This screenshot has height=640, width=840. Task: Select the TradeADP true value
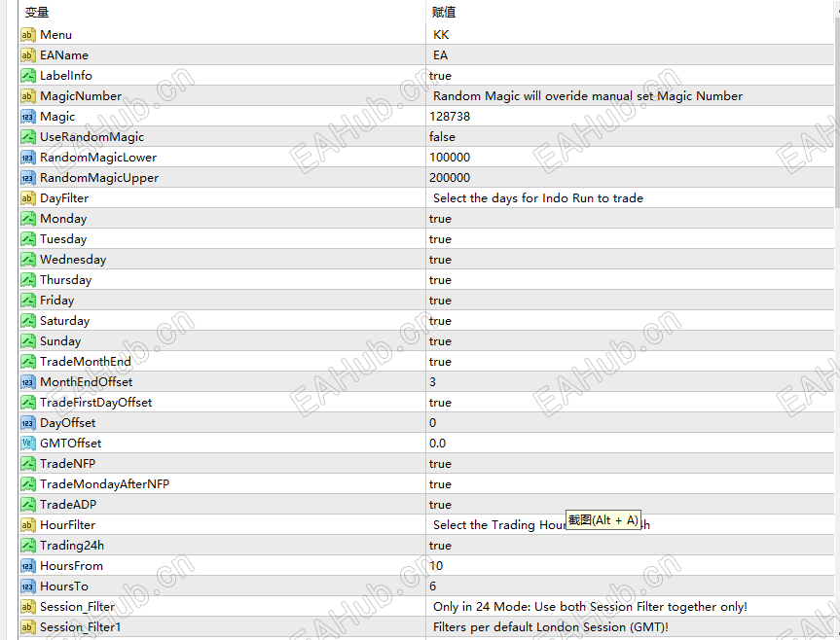pos(440,505)
